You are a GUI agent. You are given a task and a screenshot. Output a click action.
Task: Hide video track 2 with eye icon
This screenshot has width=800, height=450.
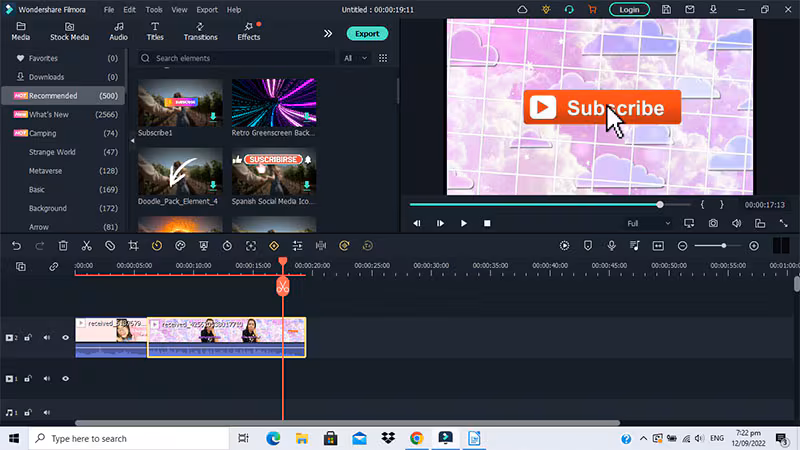(x=65, y=338)
